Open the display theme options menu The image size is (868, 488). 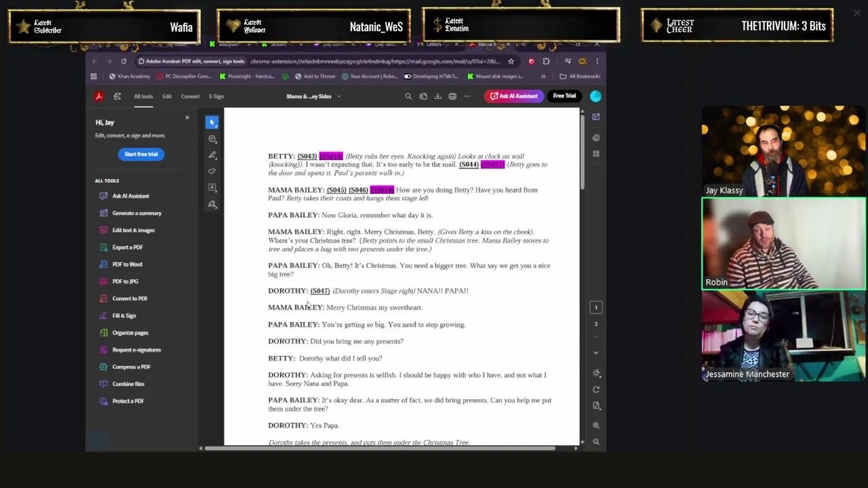(596, 373)
